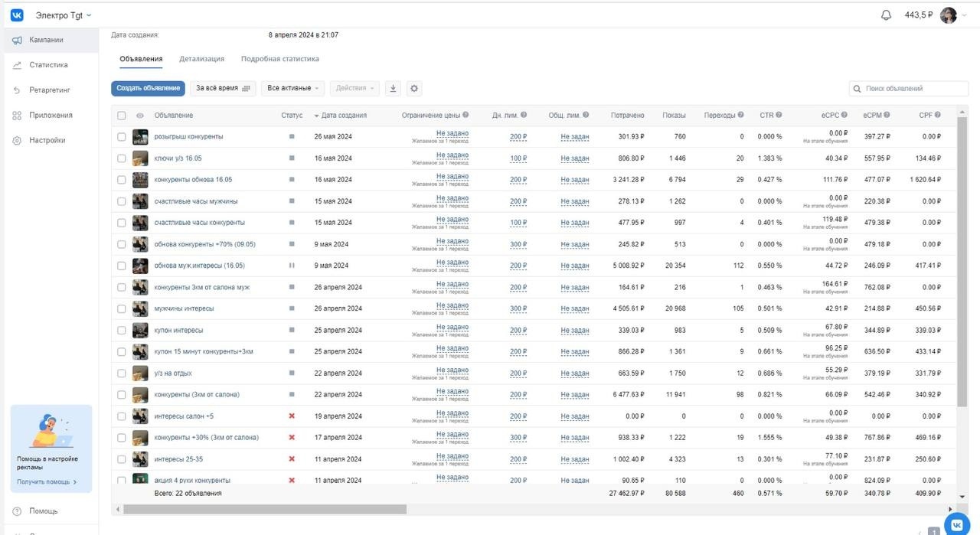Open table settings gear icon
The width and height of the screenshot is (980, 535).
414,88
